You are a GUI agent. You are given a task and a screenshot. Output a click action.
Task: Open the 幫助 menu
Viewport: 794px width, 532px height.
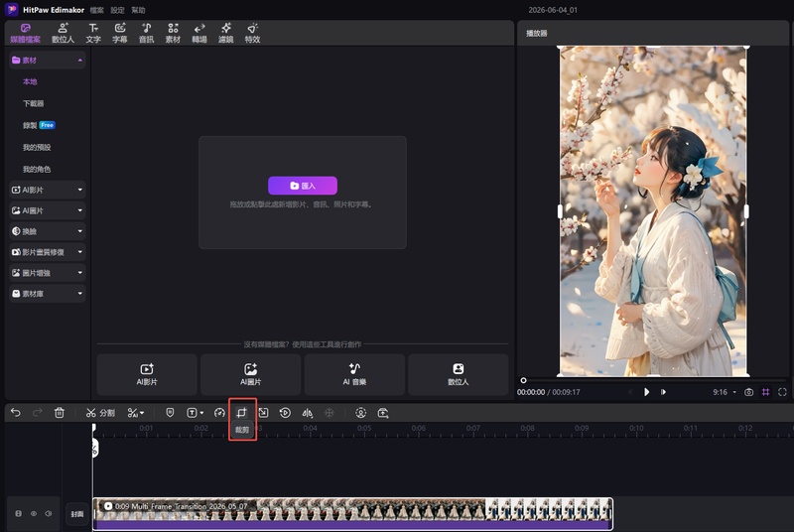pyautogui.click(x=138, y=10)
